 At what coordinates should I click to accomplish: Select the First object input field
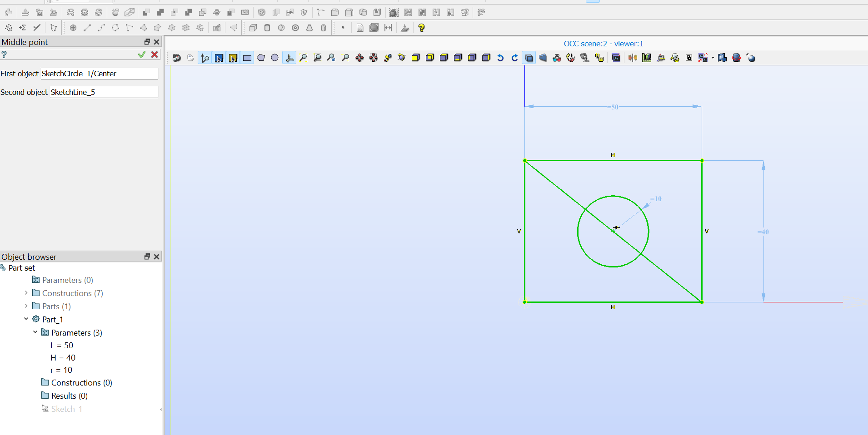(100, 74)
